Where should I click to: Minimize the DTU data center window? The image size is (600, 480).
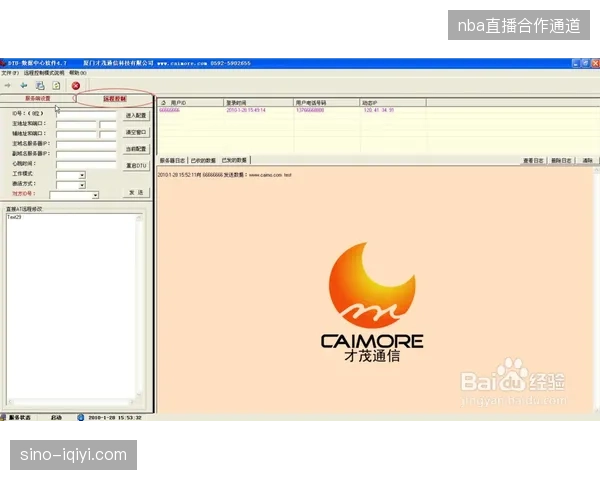pyautogui.click(x=576, y=64)
